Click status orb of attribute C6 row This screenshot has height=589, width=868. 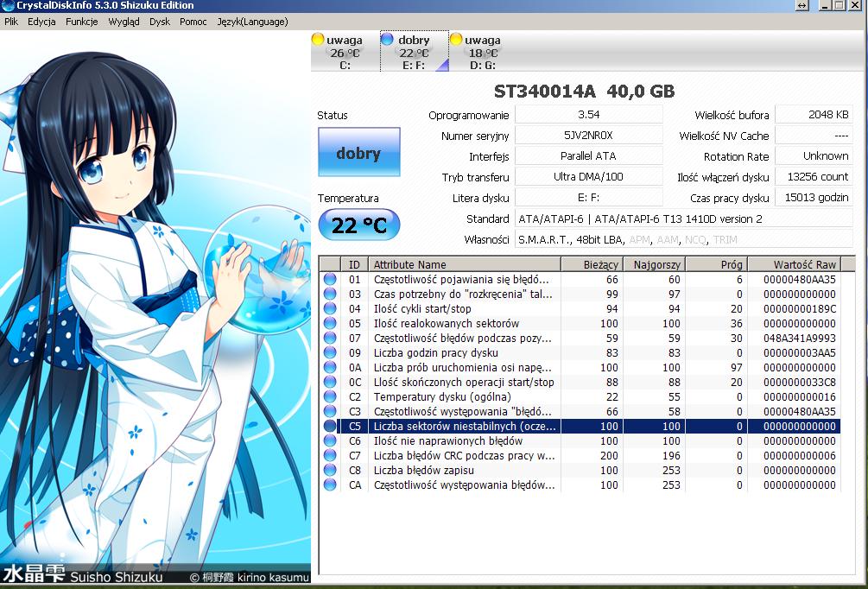(x=330, y=440)
